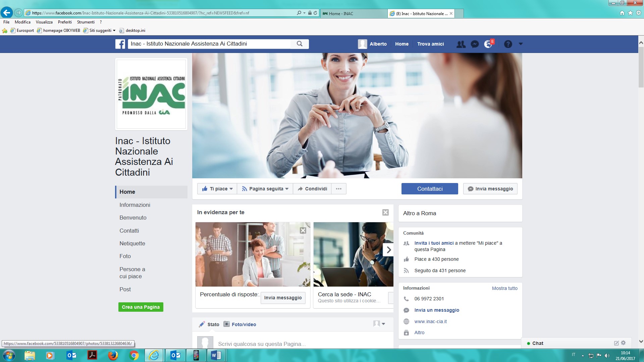Switch to the Home - INAC tab
Image resolution: width=644 pixels, height=362 pixels.
coord(354,13)
